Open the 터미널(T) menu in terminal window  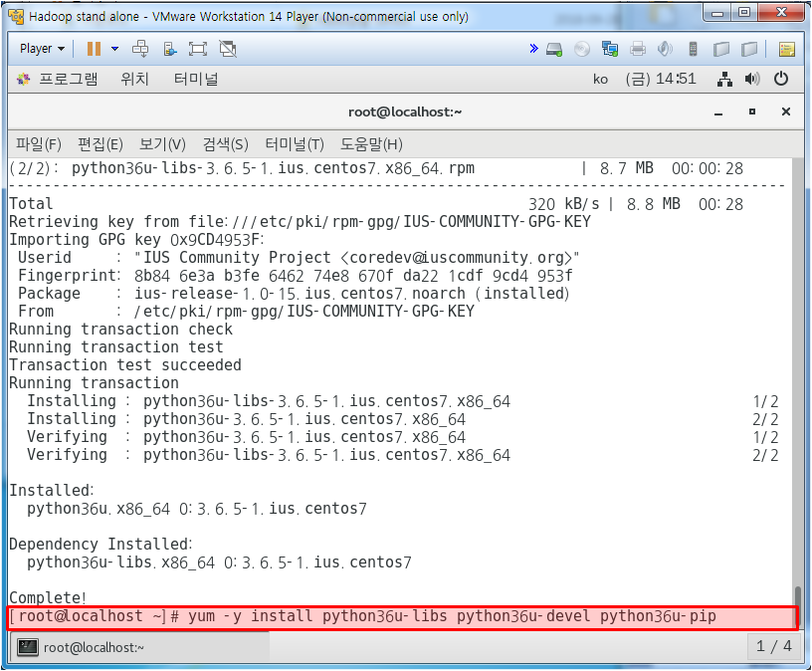pos(295,144)
